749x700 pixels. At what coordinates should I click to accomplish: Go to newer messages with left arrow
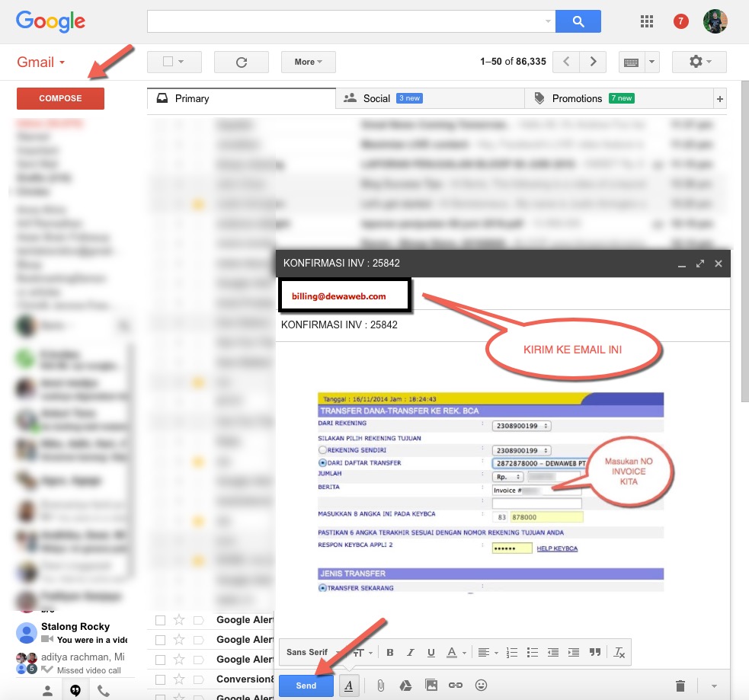click(x=566, y=62)
